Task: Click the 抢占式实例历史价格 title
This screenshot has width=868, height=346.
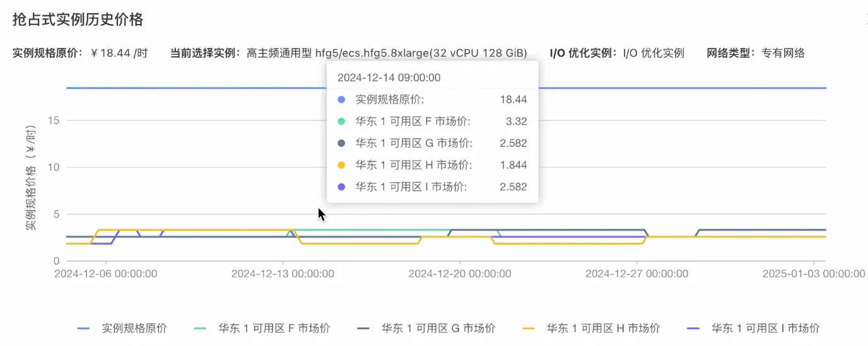Action: point(78,20)
